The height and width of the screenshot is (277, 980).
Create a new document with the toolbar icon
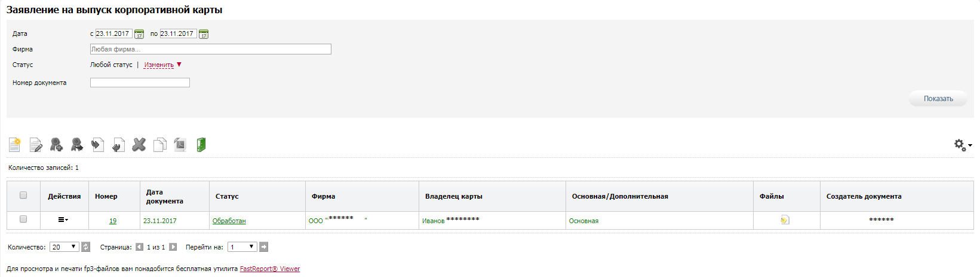coord(15,144)
